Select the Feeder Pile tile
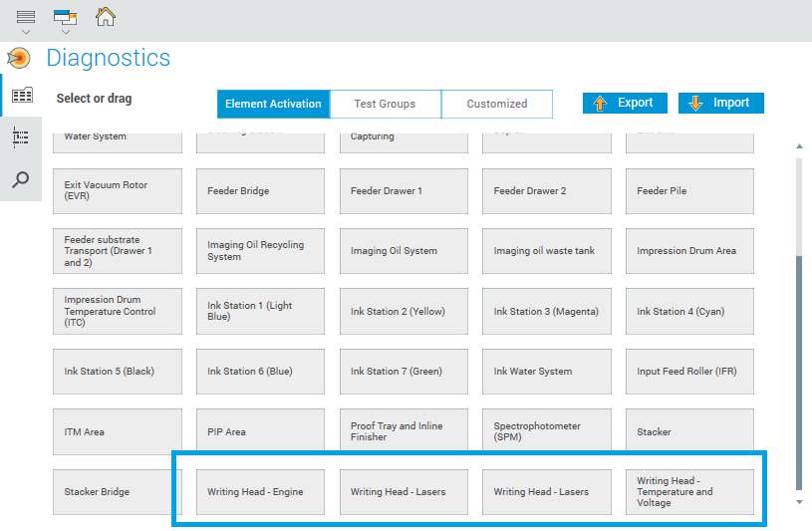 coord(689,190)
